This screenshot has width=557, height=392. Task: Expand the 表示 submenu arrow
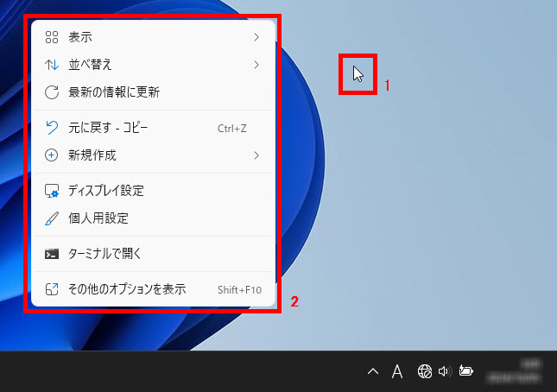256,37
